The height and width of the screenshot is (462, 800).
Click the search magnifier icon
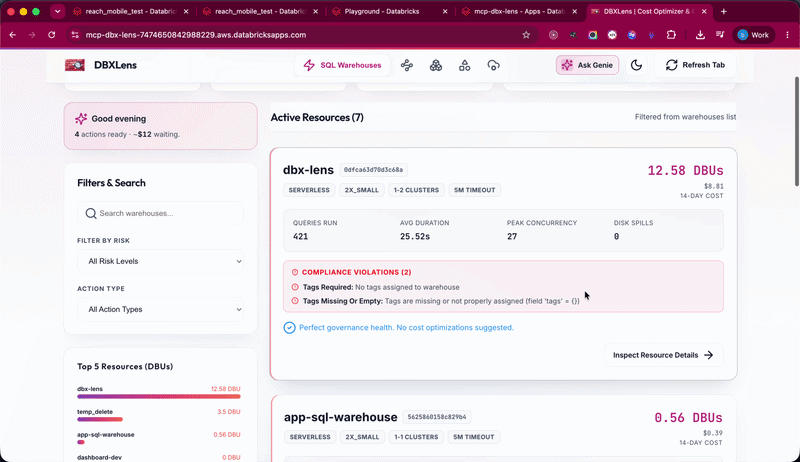[x=91, y=213]
